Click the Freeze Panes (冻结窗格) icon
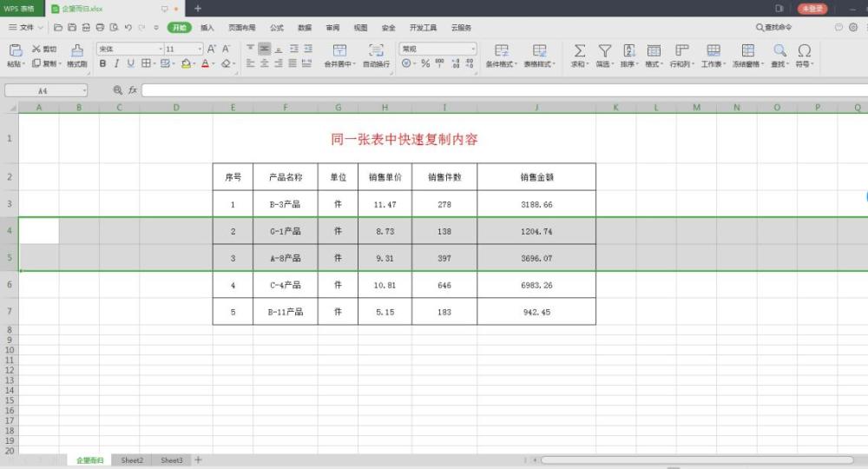Viewport: 868px width, 469px height. pyautogui.click(x=748, y=50)
